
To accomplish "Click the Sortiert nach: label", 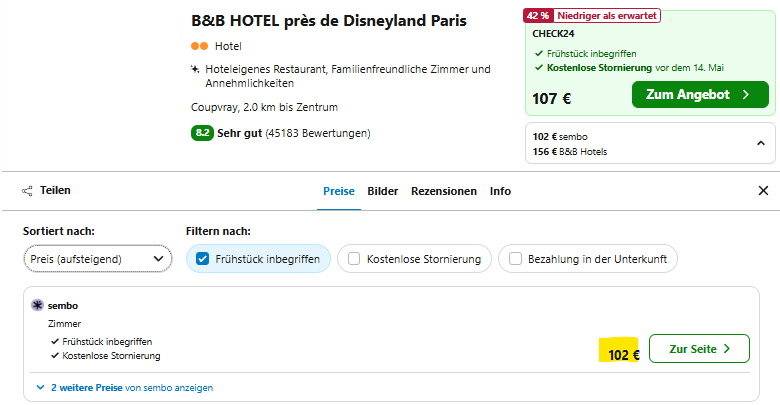I will [x=59, y=231].
